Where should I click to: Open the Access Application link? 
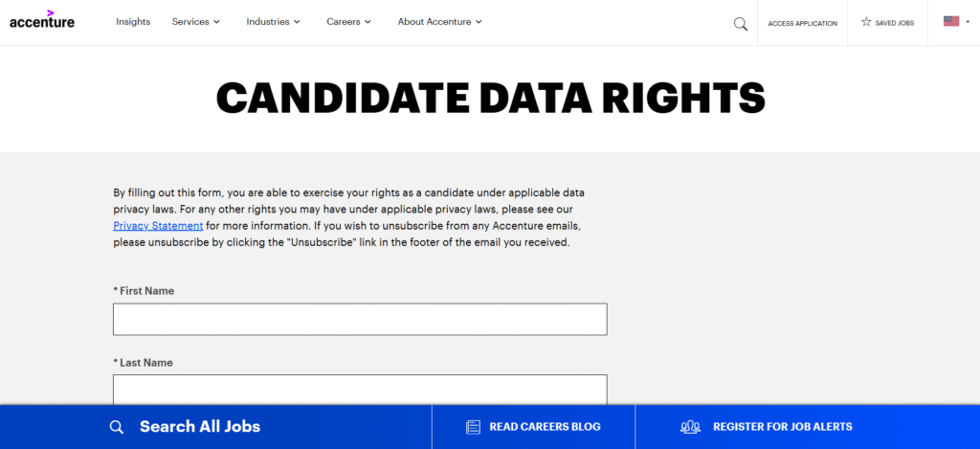(802, 23)
